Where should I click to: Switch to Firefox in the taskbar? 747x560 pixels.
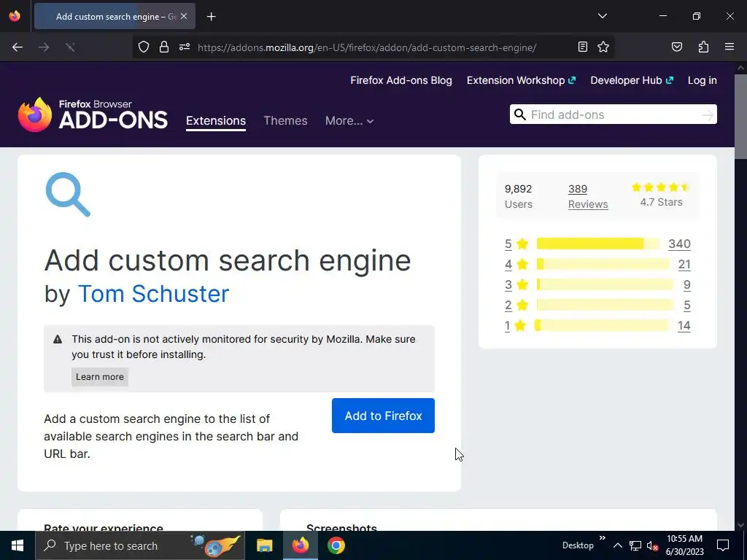[300, 545]
